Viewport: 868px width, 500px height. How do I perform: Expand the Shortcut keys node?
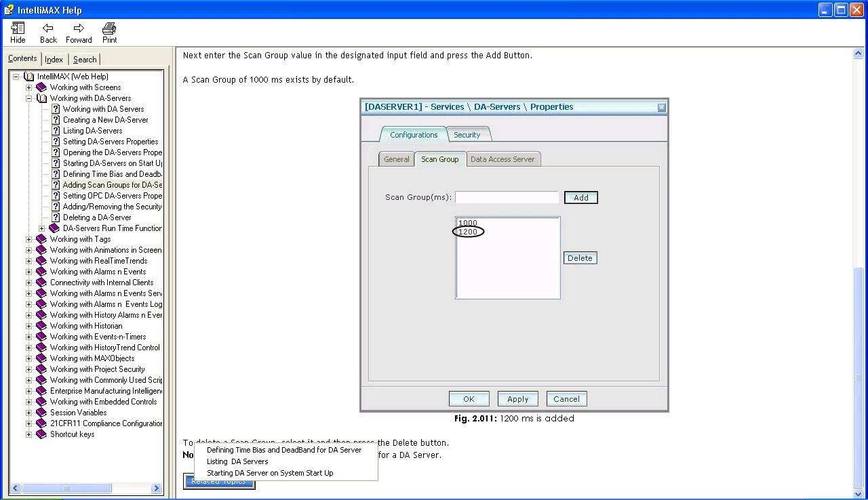28,434
